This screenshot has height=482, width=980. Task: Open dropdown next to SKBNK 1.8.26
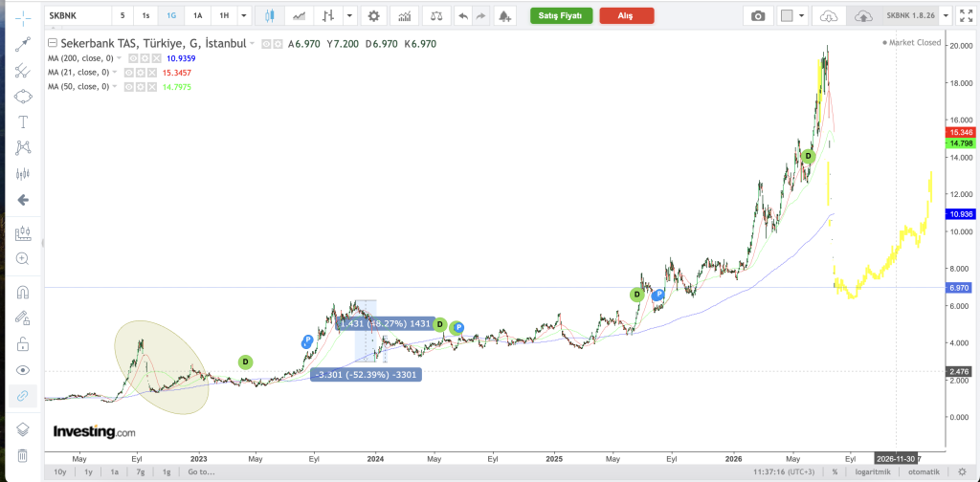click(x=946, y=15)
